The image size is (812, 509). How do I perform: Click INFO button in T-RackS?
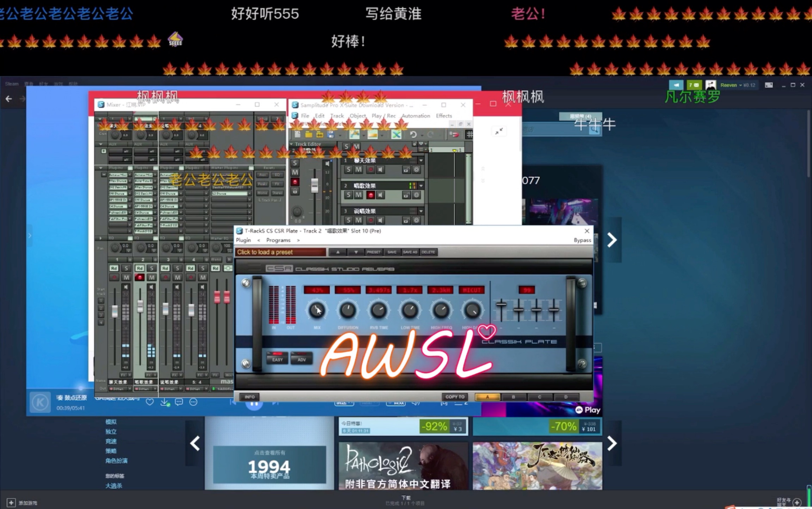tap(250, 397)
